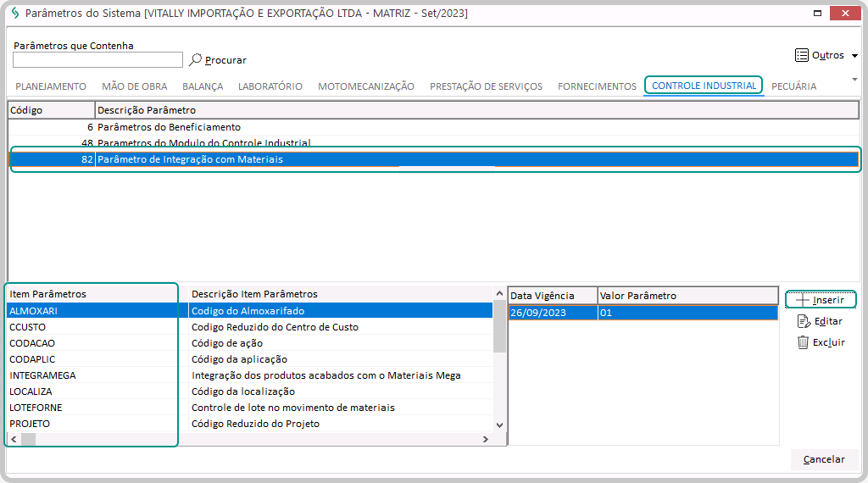This screenshot has width=868, height=483.
Task: Click the Excluir button
Action: coord(821,342)
